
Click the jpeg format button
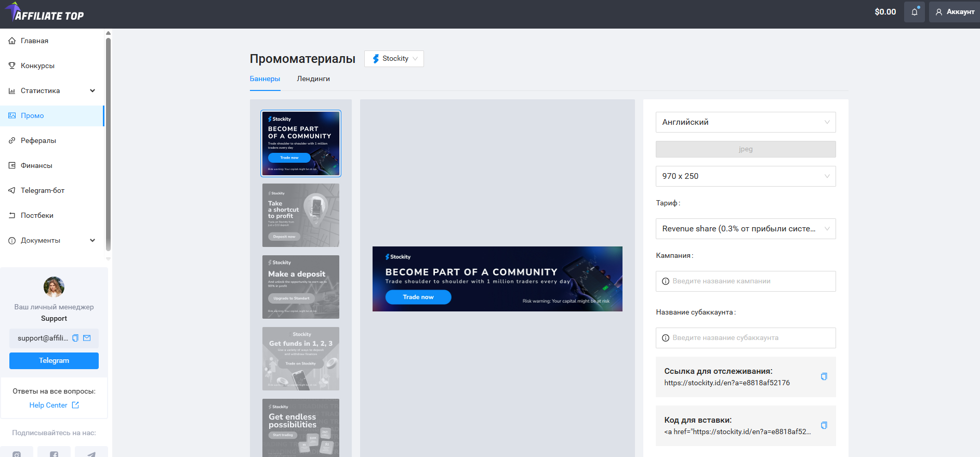click(x=746, y=149)
